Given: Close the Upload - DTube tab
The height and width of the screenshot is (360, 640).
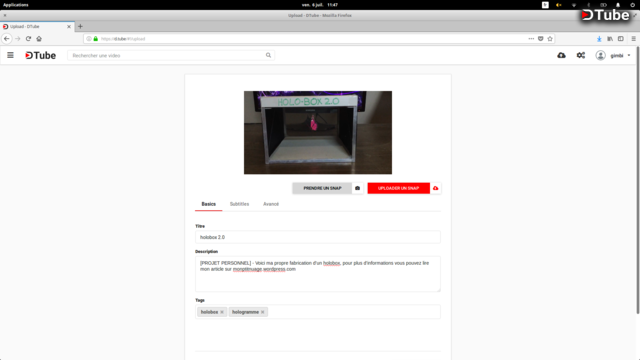Looking at the screenshot, I should (69, 27).
